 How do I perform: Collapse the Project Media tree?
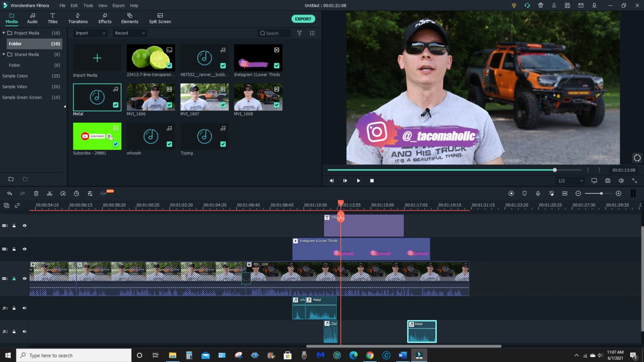click(4, 33)
